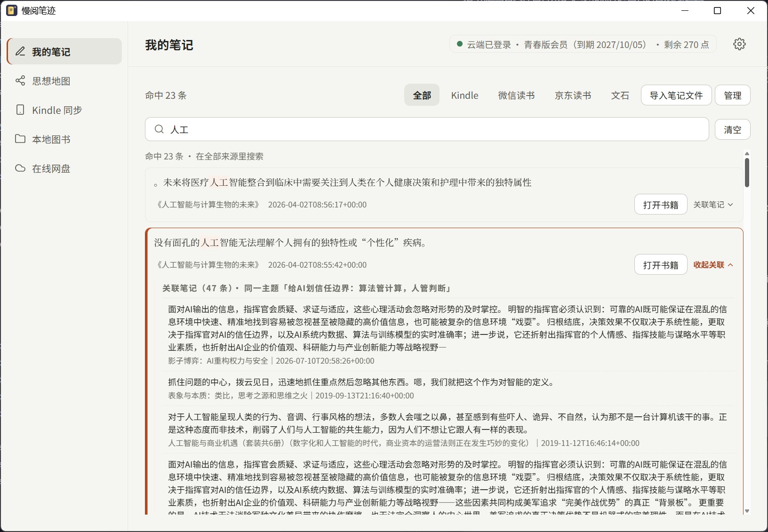Select the 文石 tab
Image resolution: width=768 pixels, height=532 pixels.
620,95
